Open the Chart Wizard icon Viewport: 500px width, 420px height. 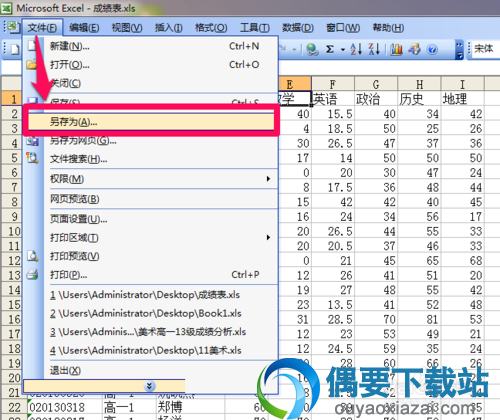pyautogui.click(x=396, y=50)
